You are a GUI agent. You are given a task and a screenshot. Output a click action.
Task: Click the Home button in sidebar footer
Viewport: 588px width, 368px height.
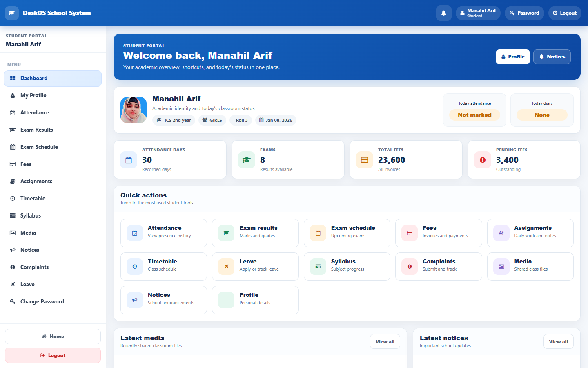tap(53, 337)
